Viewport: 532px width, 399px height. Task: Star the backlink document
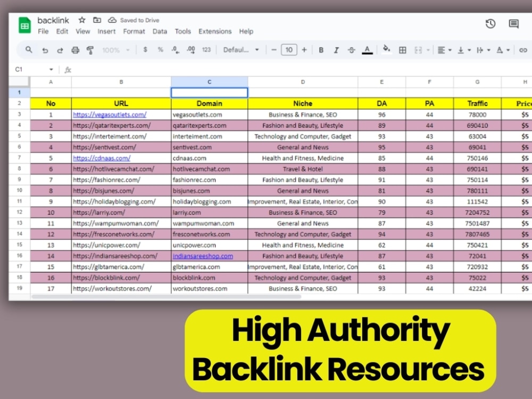(x=82, y=20)
